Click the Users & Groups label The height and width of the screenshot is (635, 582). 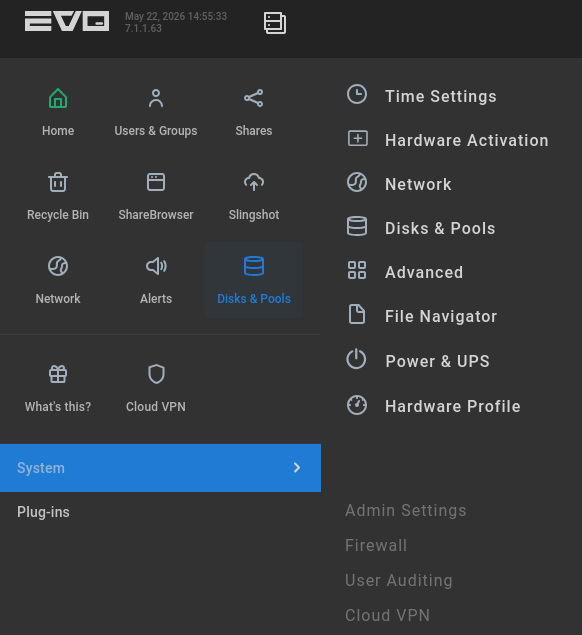click(x=156, y=131)
